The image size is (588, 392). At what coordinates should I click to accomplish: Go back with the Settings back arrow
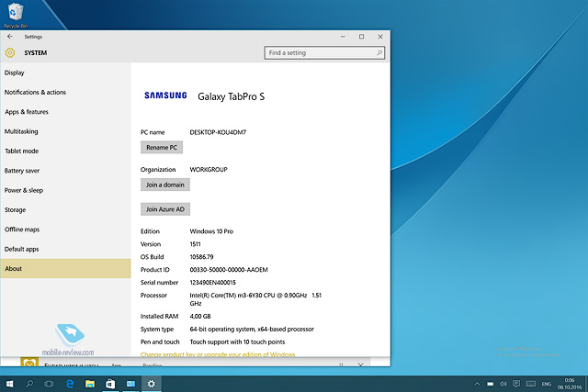(10, 37)
